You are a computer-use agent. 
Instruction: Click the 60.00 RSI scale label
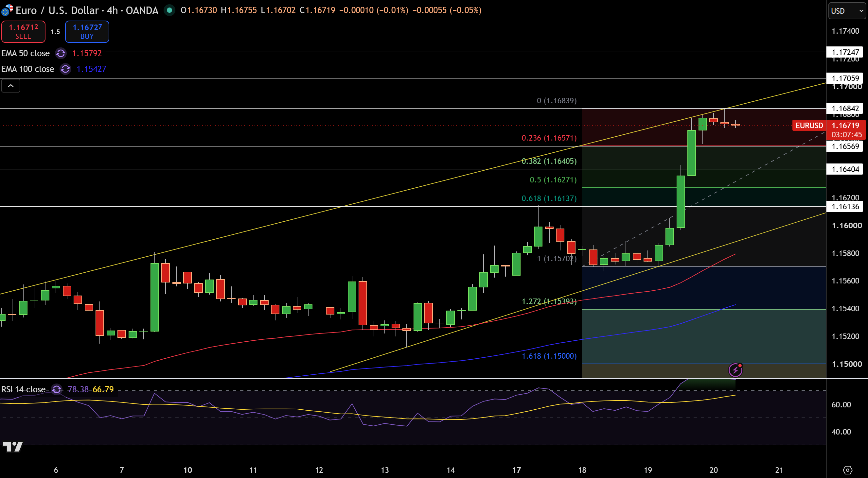click(x=841, y=405)
